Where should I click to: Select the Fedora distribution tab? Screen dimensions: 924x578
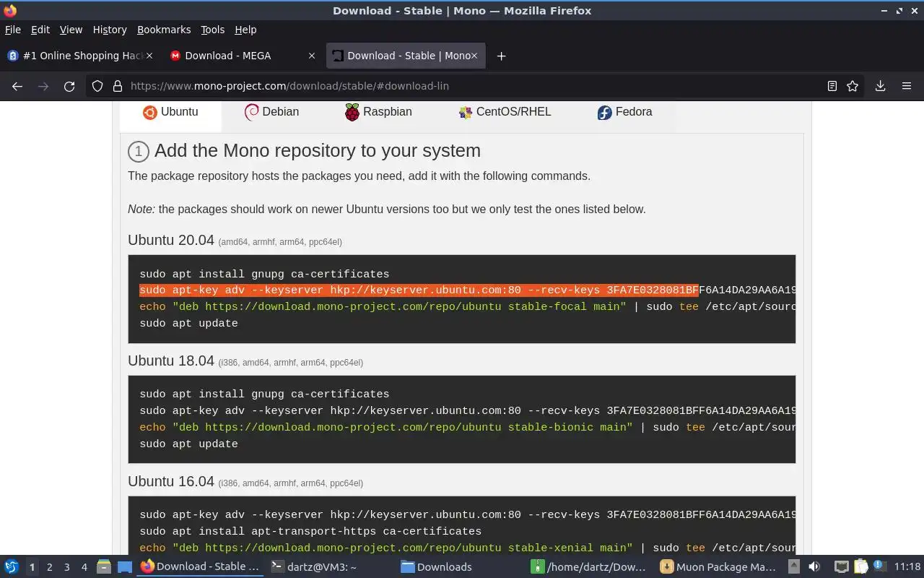point(624,112)
